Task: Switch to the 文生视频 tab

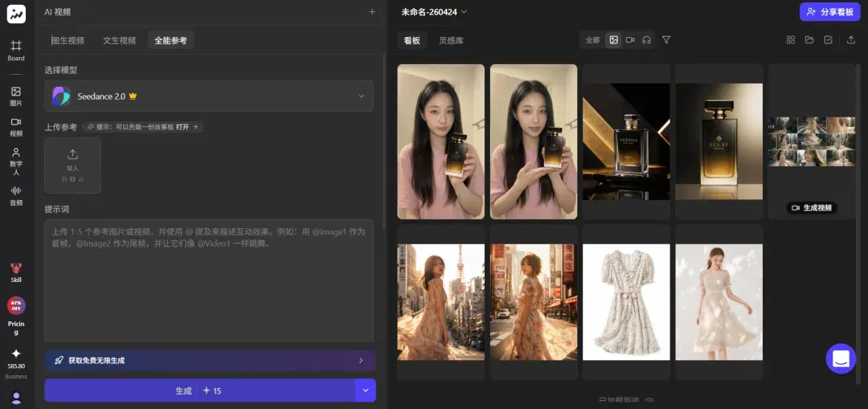Action: coord(119,40)
